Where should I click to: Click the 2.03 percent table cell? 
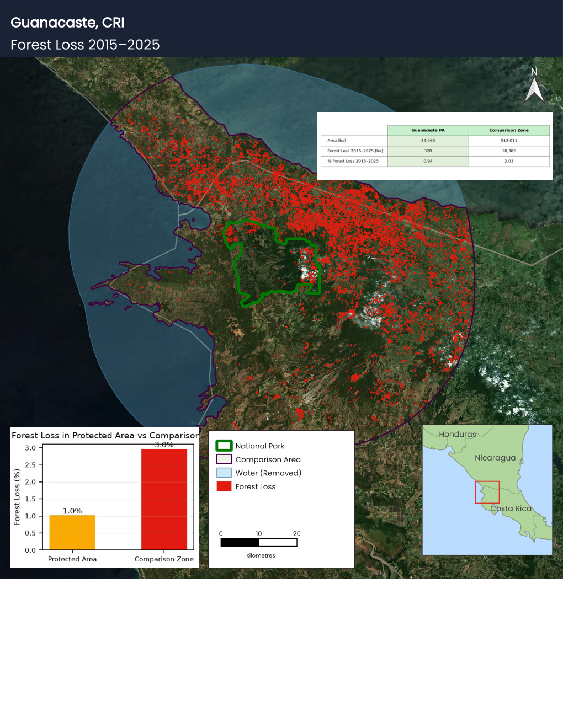point(509,161)
